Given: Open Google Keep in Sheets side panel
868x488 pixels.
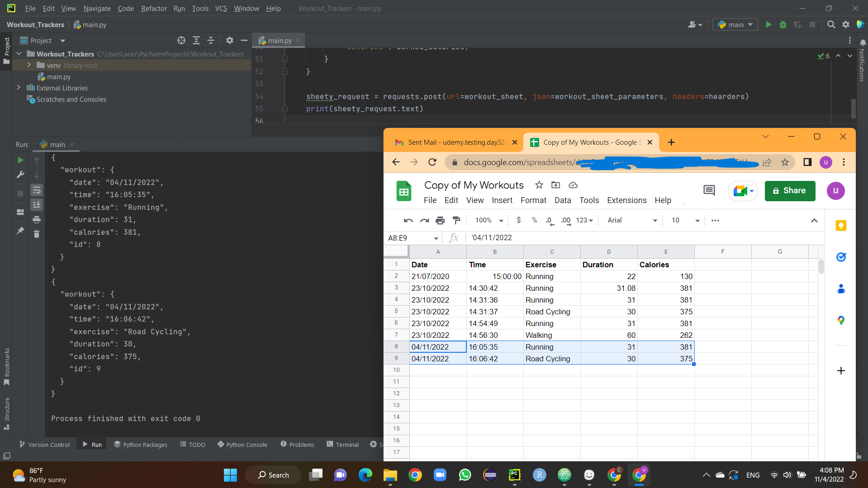Looking at the screenshot, I should point(841,225).
